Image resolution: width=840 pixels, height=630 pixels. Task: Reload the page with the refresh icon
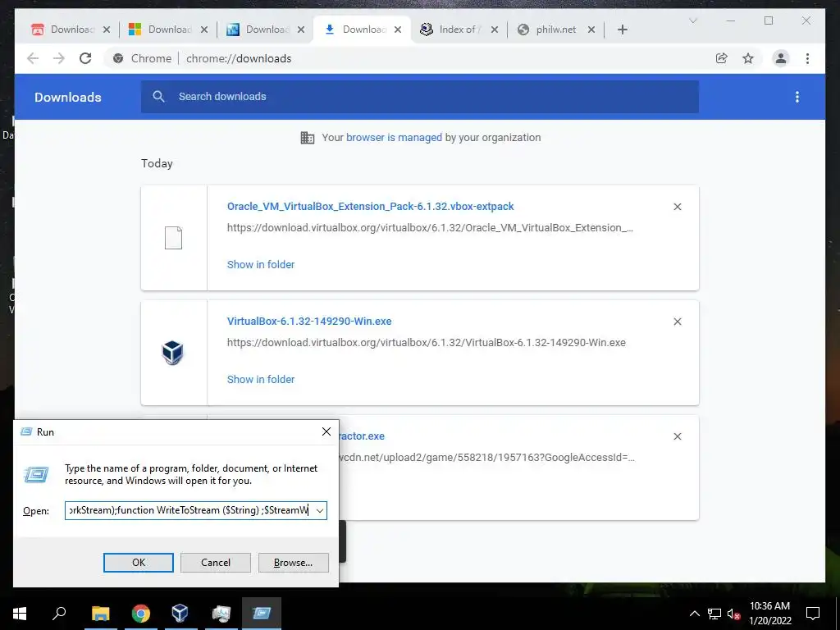pyautogui.click(x=85, y=58)
